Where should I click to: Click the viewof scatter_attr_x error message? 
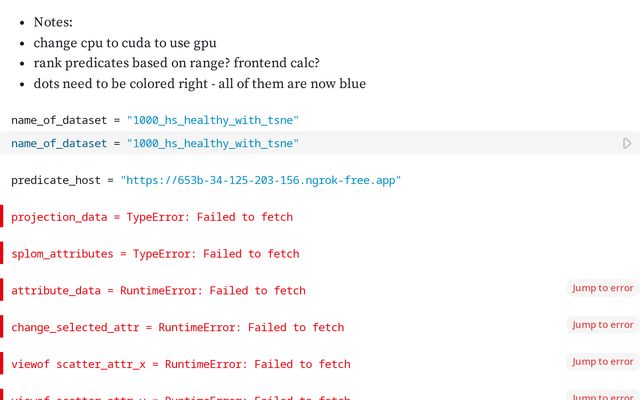coord(181,364)
